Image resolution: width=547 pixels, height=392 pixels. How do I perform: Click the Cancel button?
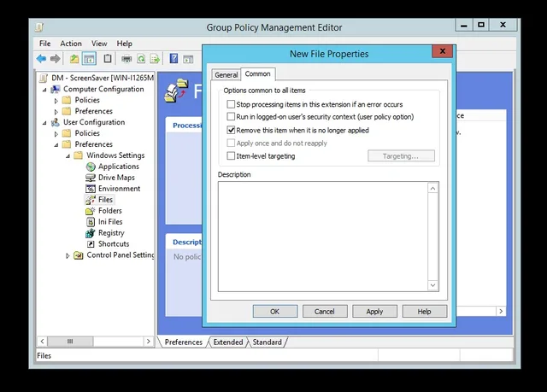325,312
